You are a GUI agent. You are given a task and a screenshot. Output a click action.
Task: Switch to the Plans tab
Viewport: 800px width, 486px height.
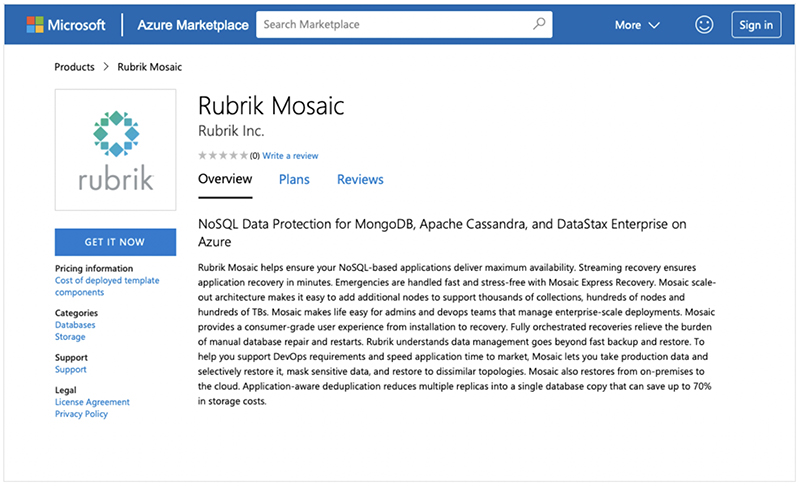pyautogui.click(x=294, y=180)
